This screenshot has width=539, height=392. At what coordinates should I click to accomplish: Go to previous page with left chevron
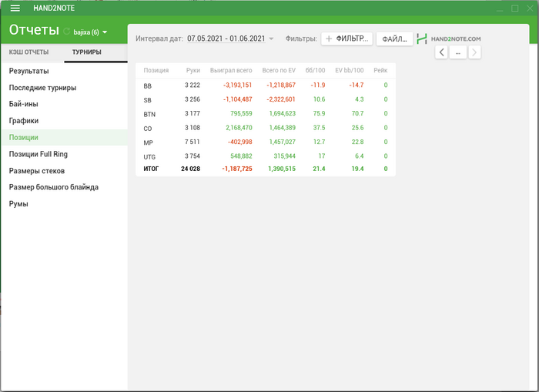[x=441, y=52]
